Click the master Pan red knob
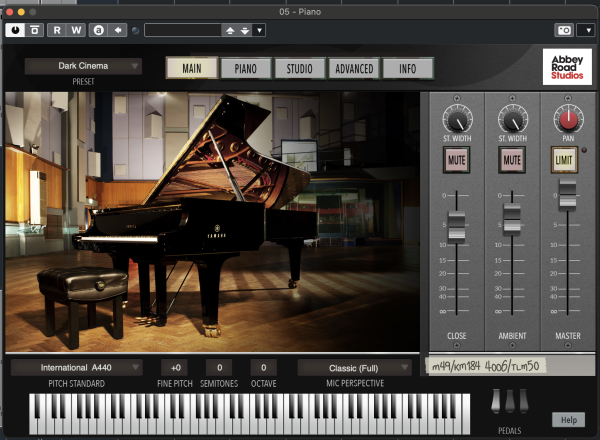Image resolution: width=600 pixels, height=440 pixels. 566,117
